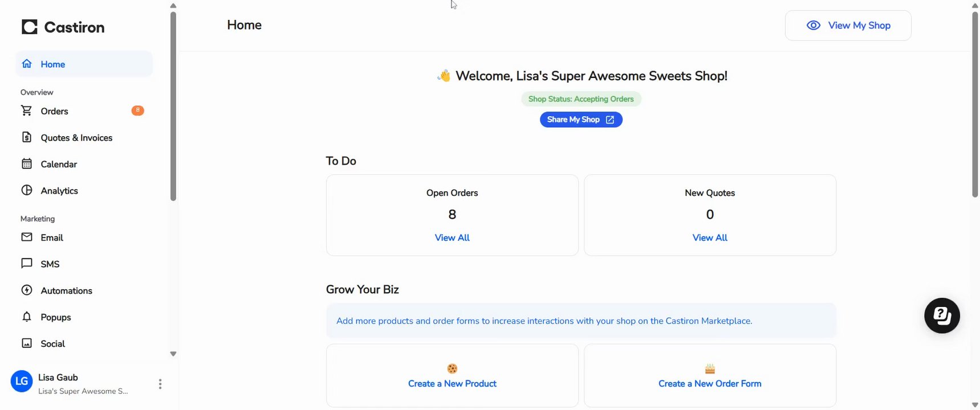980x410 pixels.
Task: Open the Lisa Gaub account options menu
Action: [x=160, y=384]
